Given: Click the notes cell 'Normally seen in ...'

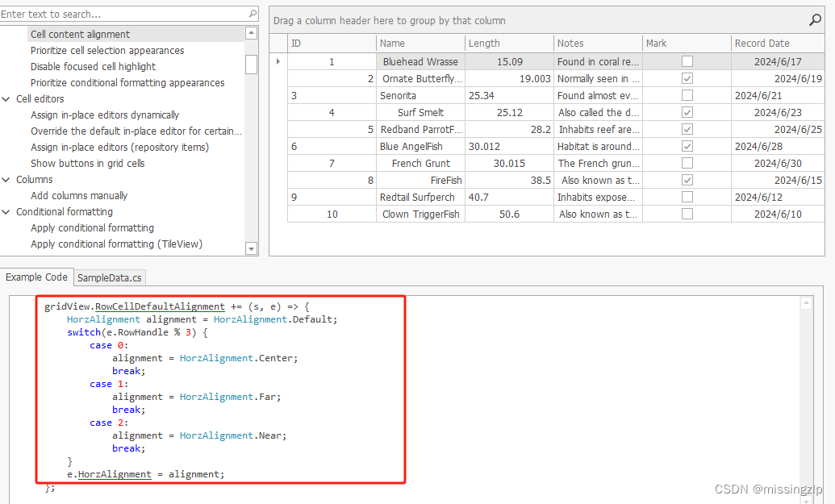Looking at the screenshot, I should click(598, 79).
